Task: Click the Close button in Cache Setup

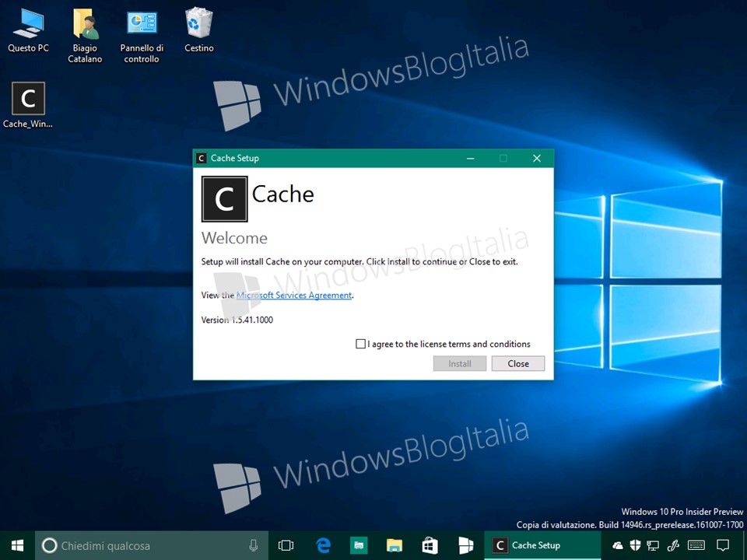Action: [x=518, y=364]
